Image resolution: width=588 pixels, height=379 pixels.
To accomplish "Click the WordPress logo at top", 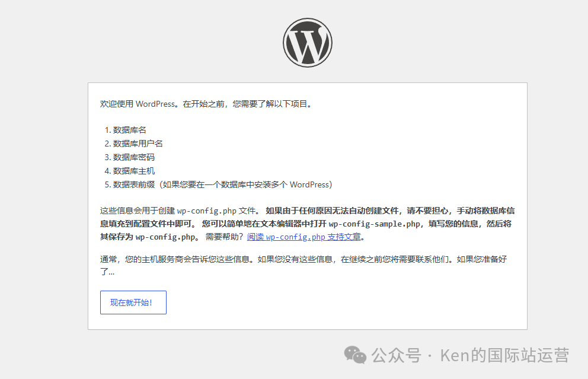I will (x=308, y=42).
